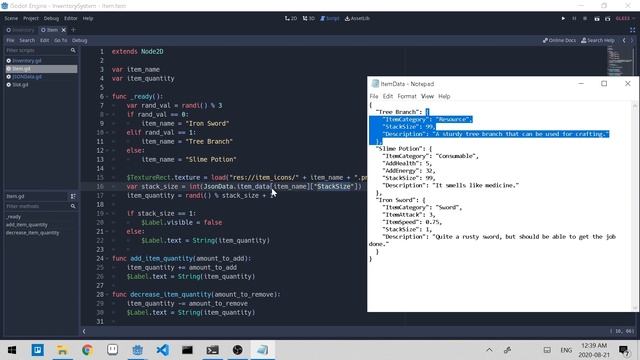Toggle alphabetical sorting of methods
Screen dimensions: 640x360
[x=73, y=196]
